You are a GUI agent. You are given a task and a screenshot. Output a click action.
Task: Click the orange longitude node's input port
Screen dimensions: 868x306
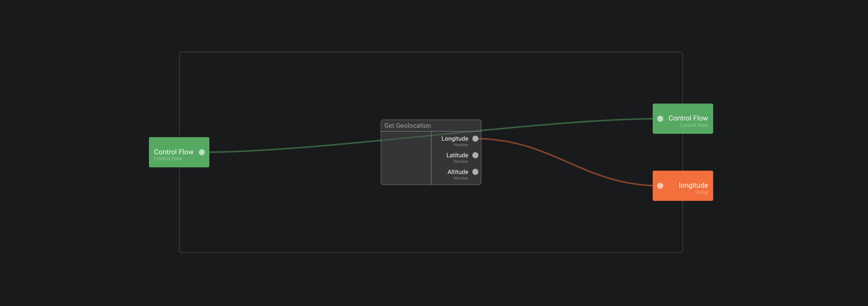coord(660,186)
